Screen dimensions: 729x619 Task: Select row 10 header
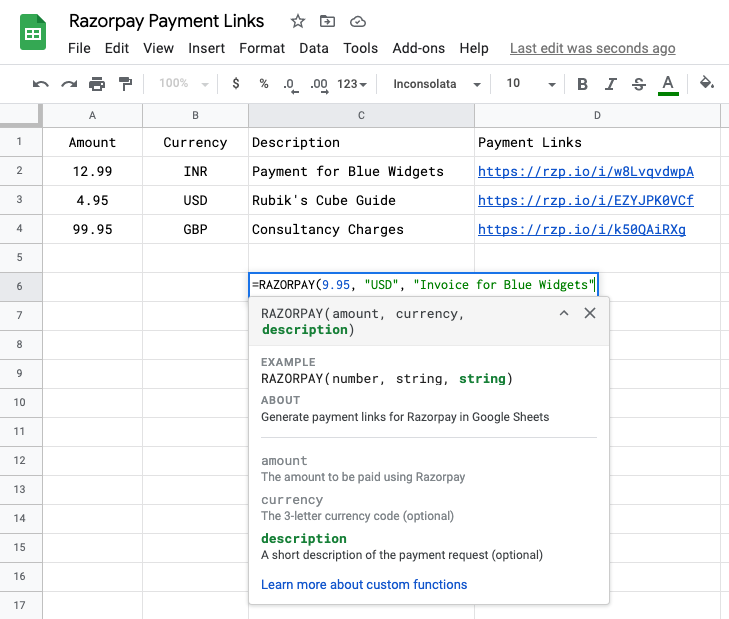pos(19,402)
